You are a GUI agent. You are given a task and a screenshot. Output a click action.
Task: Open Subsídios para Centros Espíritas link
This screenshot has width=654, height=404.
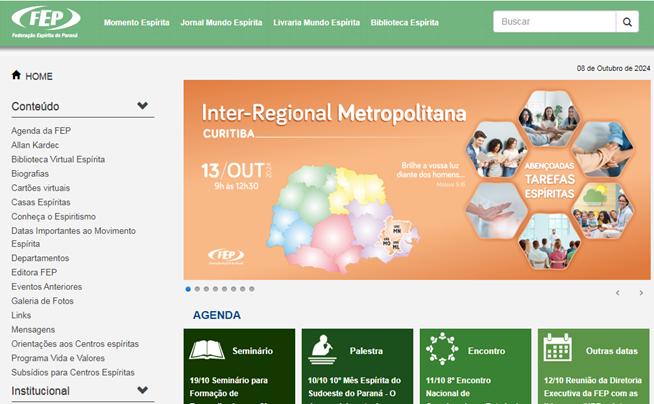coord(73,372)
